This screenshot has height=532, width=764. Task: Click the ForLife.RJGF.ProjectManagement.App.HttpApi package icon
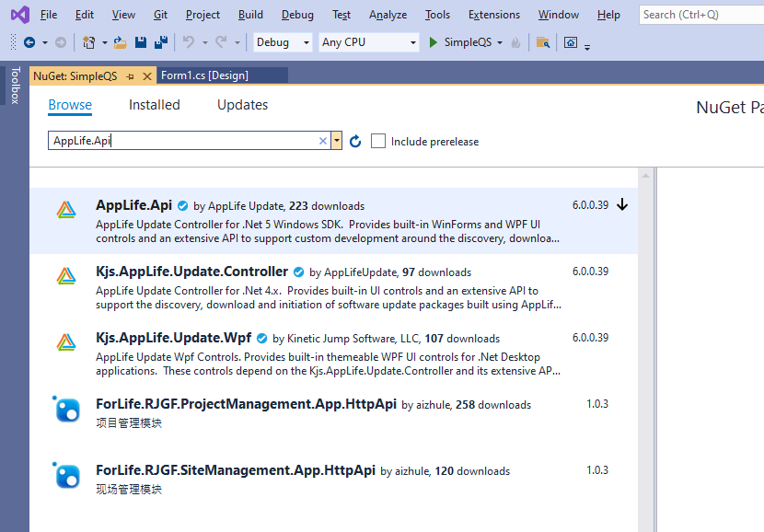(66, 409)
